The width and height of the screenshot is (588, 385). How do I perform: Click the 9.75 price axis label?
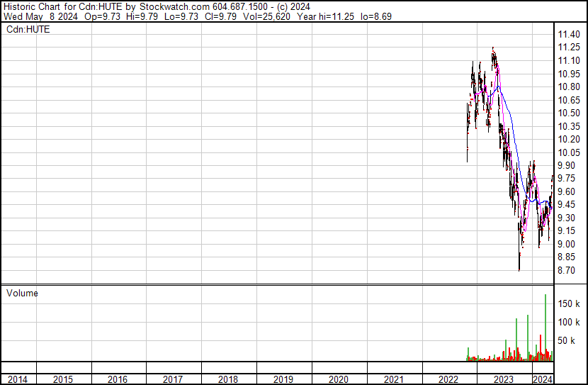pos(566,179)
